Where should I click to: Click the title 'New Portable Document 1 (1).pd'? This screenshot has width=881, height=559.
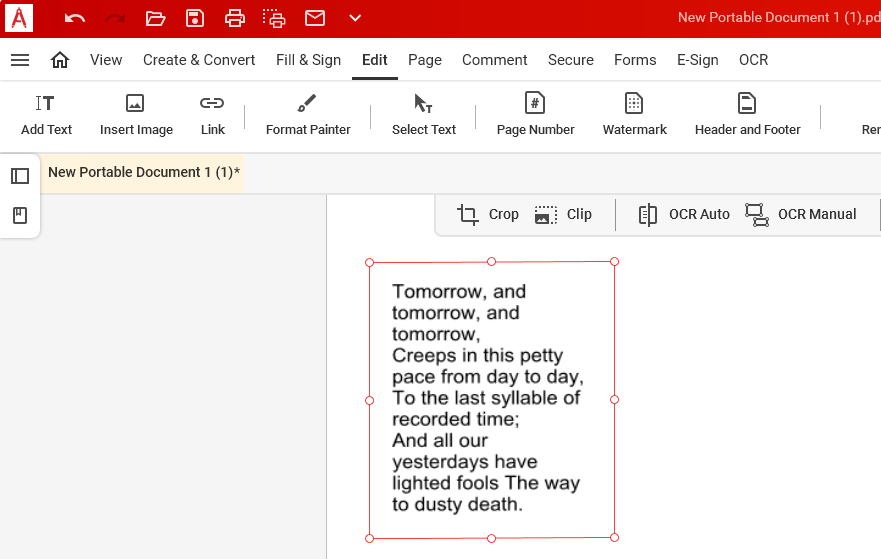tap(779, 17)
